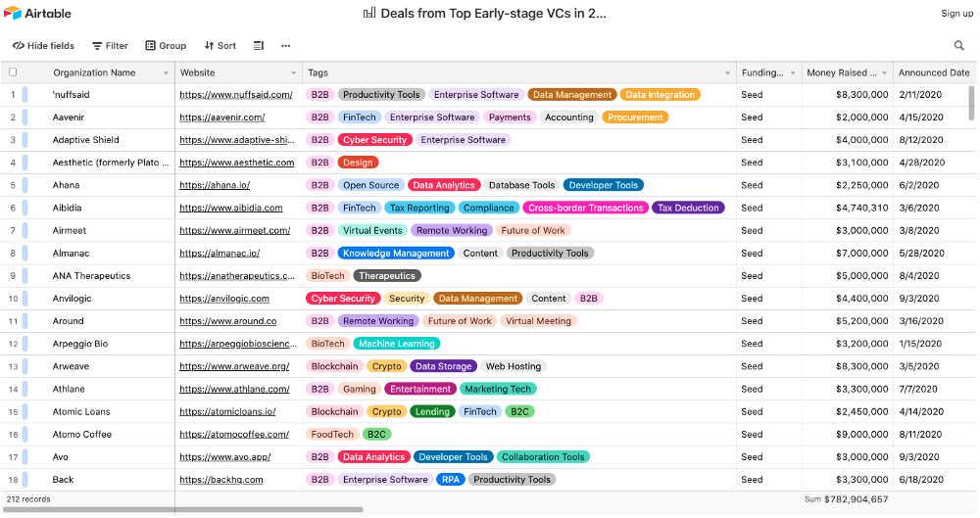Click the Cross-border Transactions tag
The height and width of the screenshot is (518, 980).
[586, 208]
